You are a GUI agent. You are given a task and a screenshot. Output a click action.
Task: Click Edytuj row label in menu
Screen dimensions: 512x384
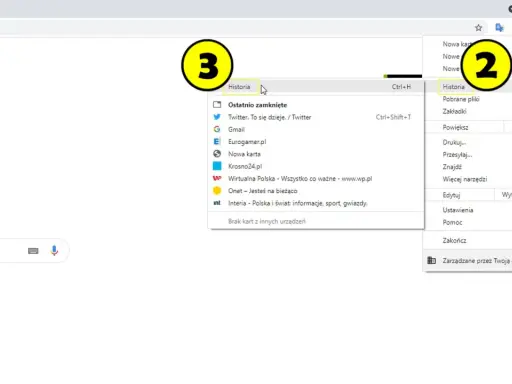451,195
